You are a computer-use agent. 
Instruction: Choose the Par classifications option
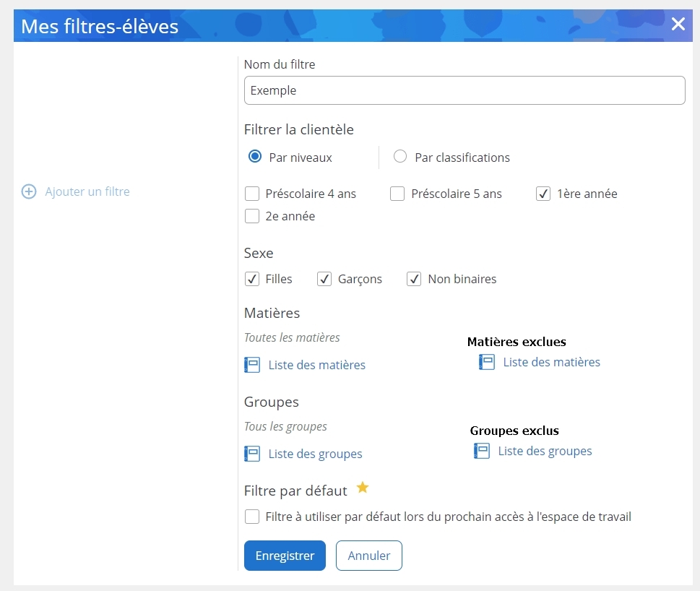tap(400, 157)
